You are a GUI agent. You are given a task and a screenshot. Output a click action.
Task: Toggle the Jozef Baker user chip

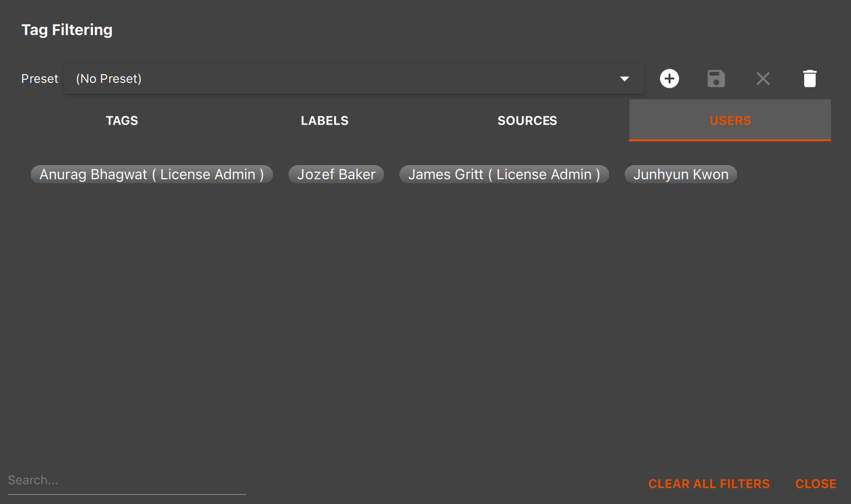point(336,174)
